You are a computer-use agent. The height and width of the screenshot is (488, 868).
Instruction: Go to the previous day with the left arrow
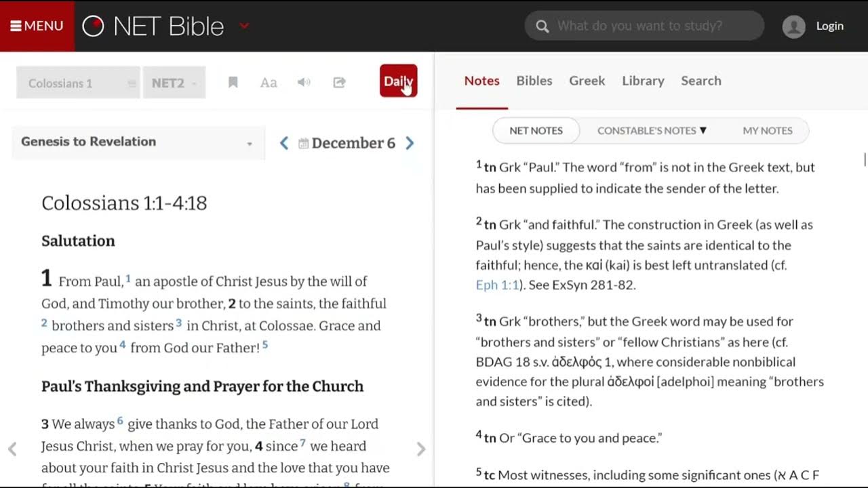coord(284,143)
